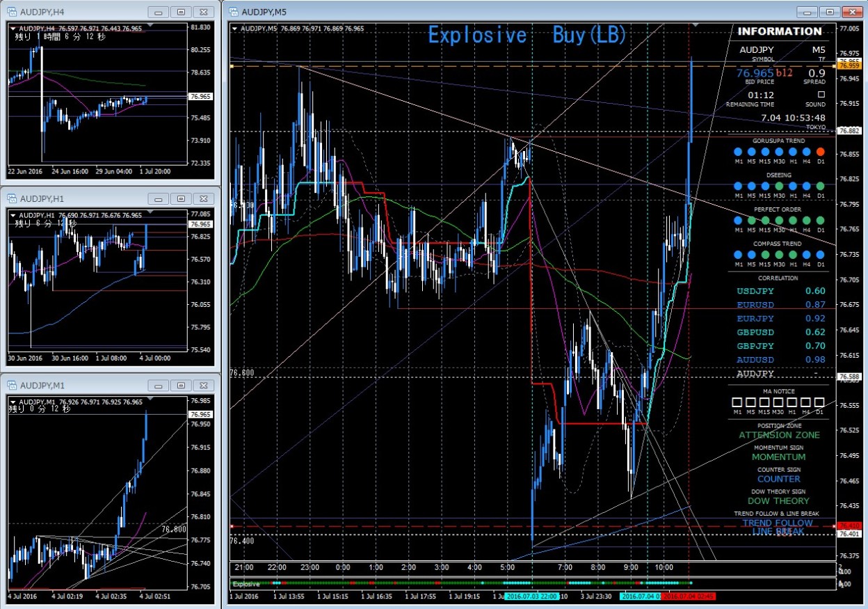Click the AUDJPY,M1 window title icon
868x609 pixels.
coord(12,385)
